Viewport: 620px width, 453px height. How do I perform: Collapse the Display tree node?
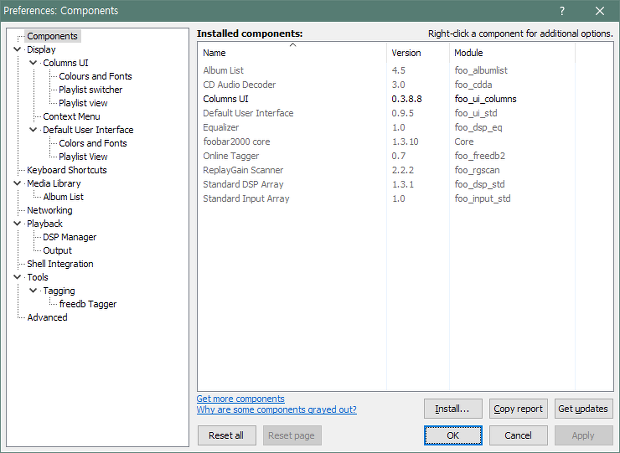pyautogui.click(x=17, y=49)
